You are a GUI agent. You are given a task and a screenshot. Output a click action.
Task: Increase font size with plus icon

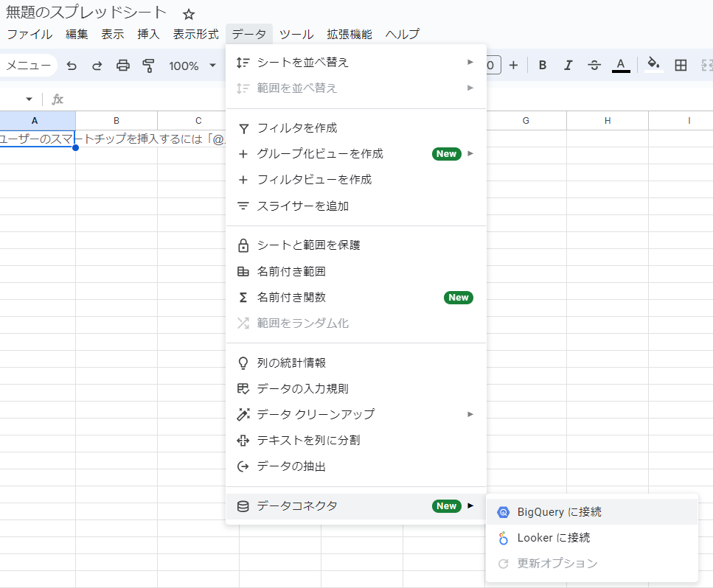coord(513,66)
